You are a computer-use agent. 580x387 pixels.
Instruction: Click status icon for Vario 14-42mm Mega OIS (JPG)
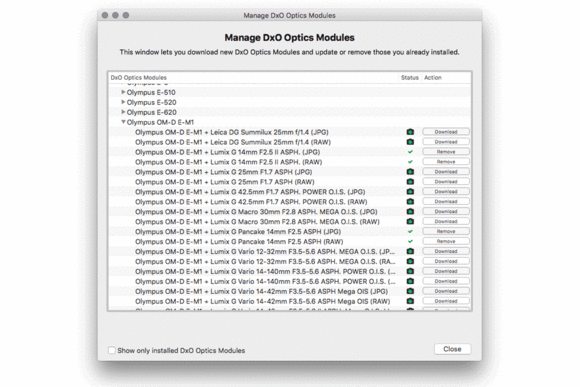tap(410, 291)
